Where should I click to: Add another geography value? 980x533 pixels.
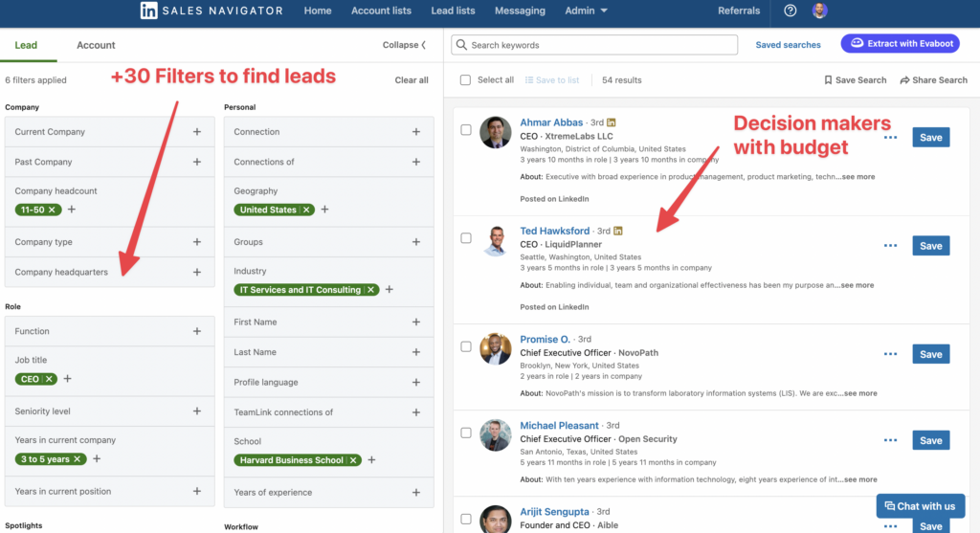pos(324,210)
